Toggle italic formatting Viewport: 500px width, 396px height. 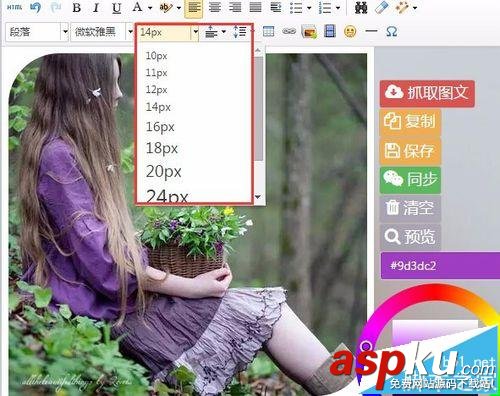tap(96, 7)
